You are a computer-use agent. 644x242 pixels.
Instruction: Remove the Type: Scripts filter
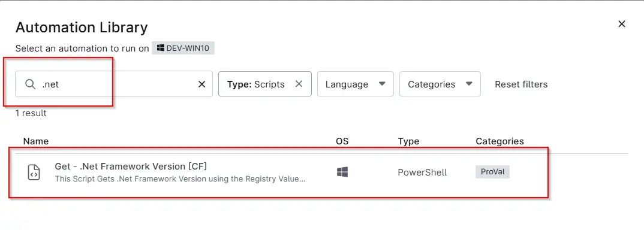click(299, 84)
